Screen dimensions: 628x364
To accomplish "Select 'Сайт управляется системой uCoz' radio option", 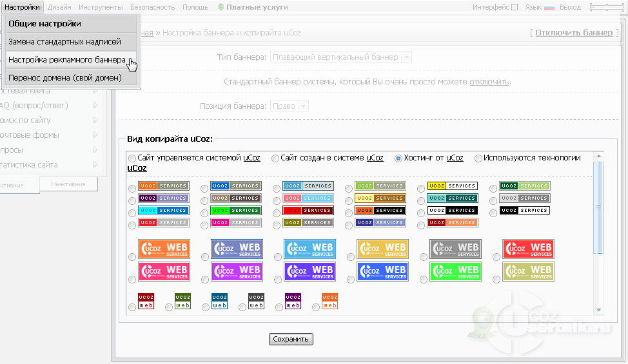I will [x=132, y=158].
